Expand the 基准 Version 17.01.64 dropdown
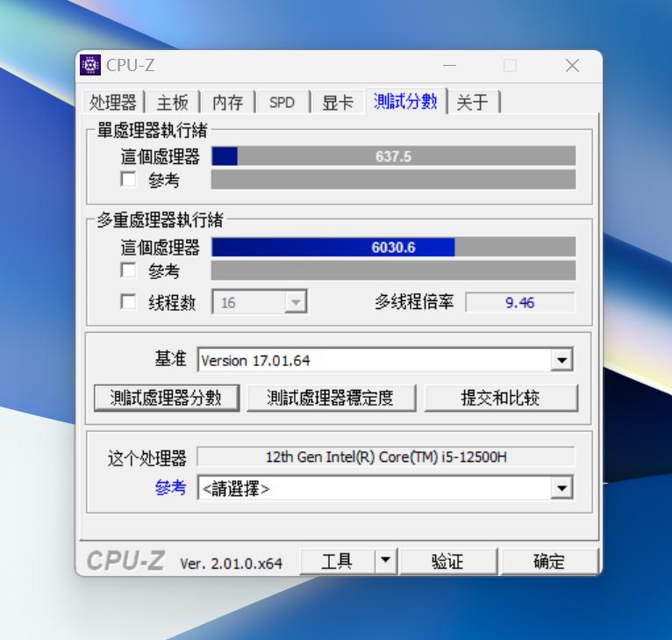 click(x=561, y=360)
